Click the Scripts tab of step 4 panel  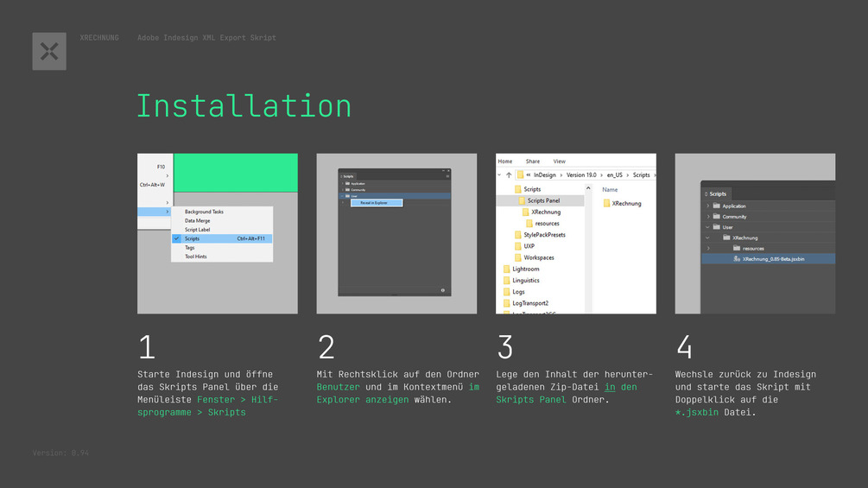(x=716, y=193)
